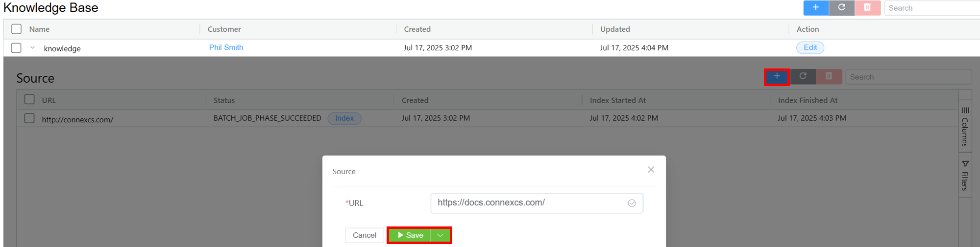
Task: Tick the http://connexcs.com/ source checkbox
Action: point(29,118)
